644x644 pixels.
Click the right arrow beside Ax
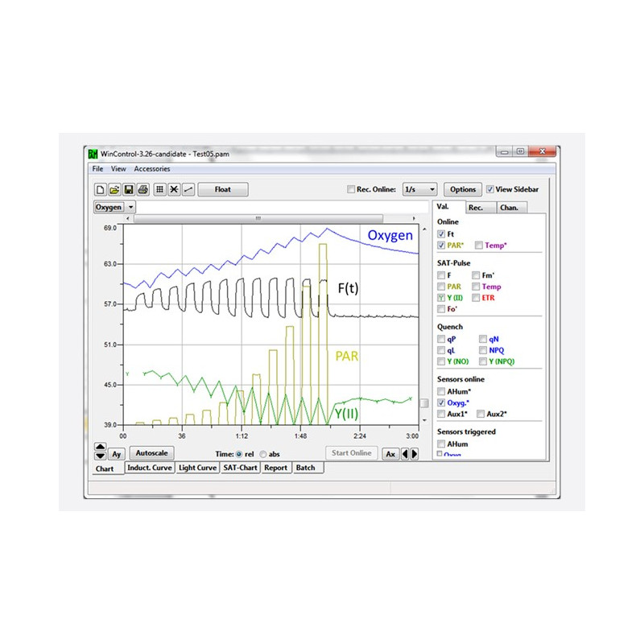(415, 453)
